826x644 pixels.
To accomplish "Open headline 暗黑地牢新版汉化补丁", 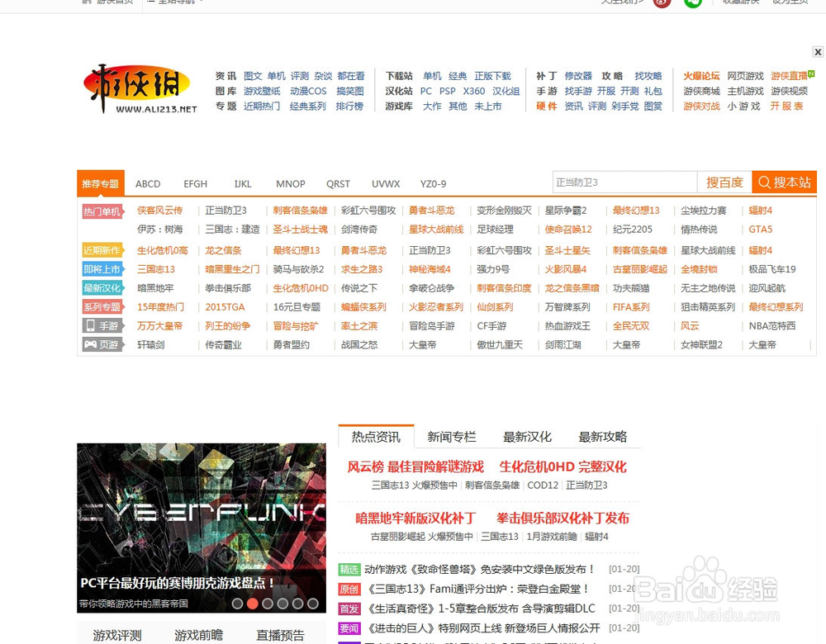I will click(x=415, y=519).
